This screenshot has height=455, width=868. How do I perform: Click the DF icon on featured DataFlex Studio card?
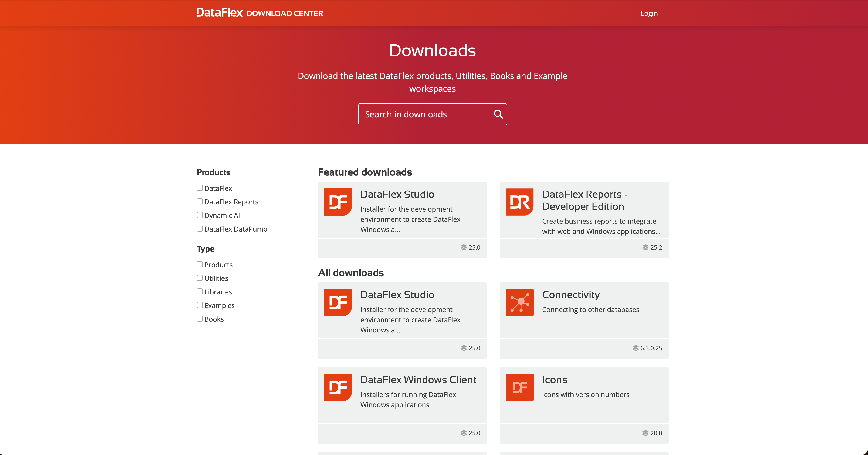point(338,202)
